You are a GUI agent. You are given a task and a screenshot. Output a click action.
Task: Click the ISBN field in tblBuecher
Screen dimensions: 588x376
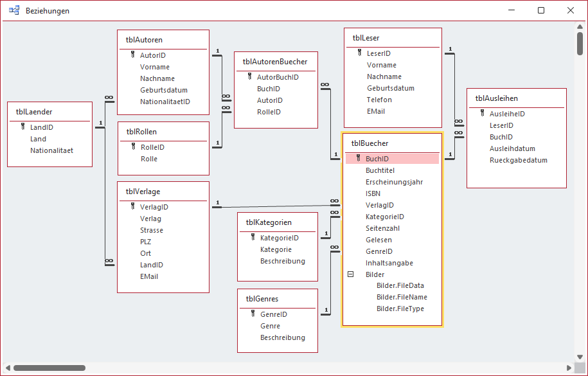[373, 193]
